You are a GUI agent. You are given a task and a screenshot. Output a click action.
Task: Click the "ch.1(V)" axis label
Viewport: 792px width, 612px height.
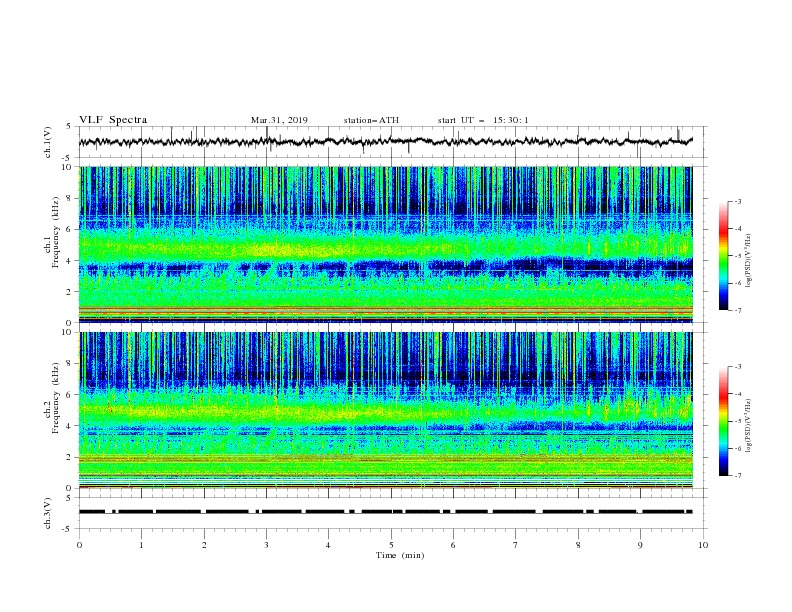point(48,142)
